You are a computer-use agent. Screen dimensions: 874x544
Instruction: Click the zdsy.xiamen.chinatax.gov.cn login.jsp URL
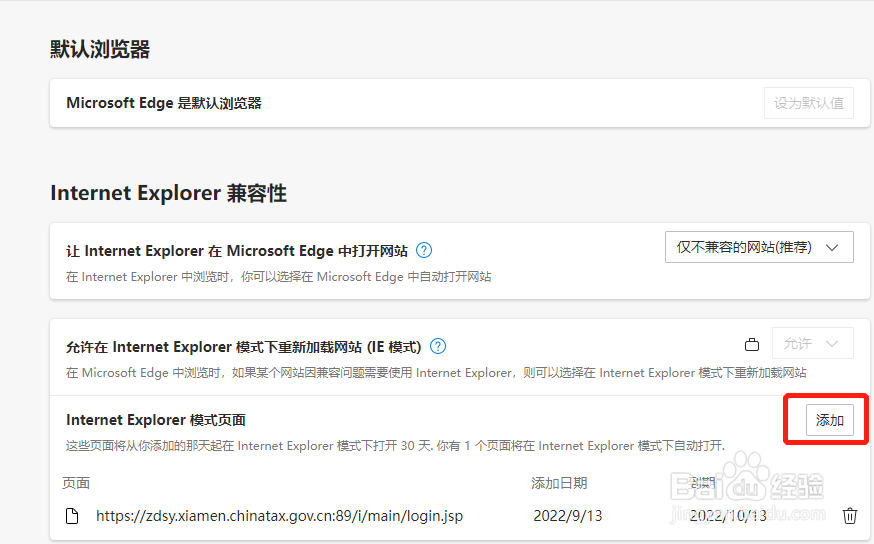click(x=279, y=516)
